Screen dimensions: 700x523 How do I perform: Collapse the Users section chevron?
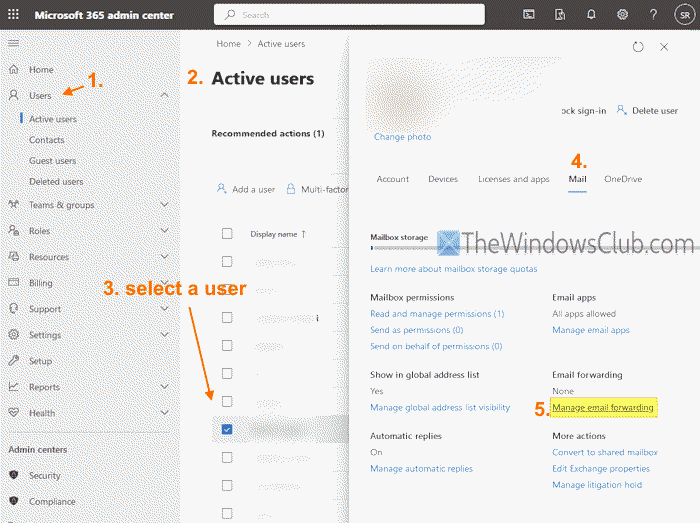click(164, 95)
